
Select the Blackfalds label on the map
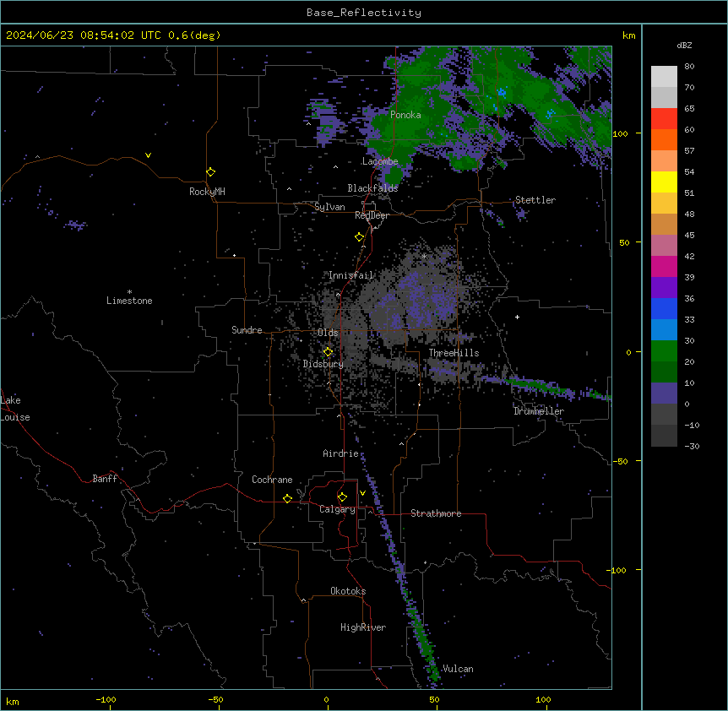(x=372, y=188)
